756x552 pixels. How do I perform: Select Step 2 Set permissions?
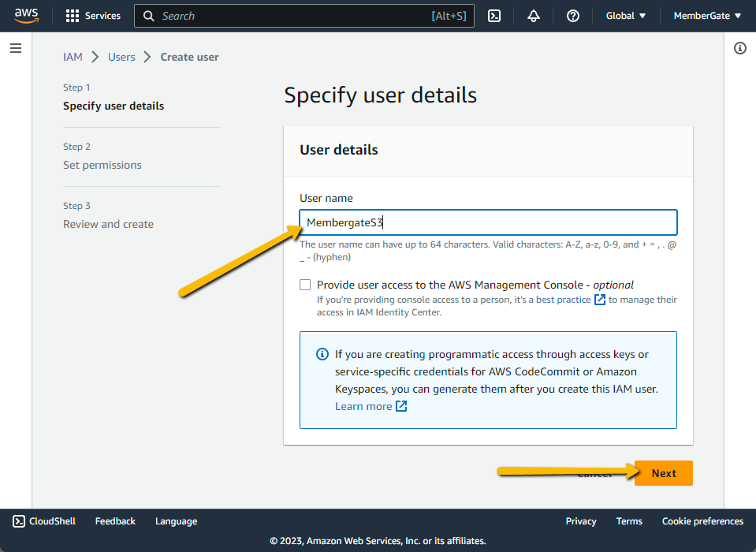[x=102, y=165]
